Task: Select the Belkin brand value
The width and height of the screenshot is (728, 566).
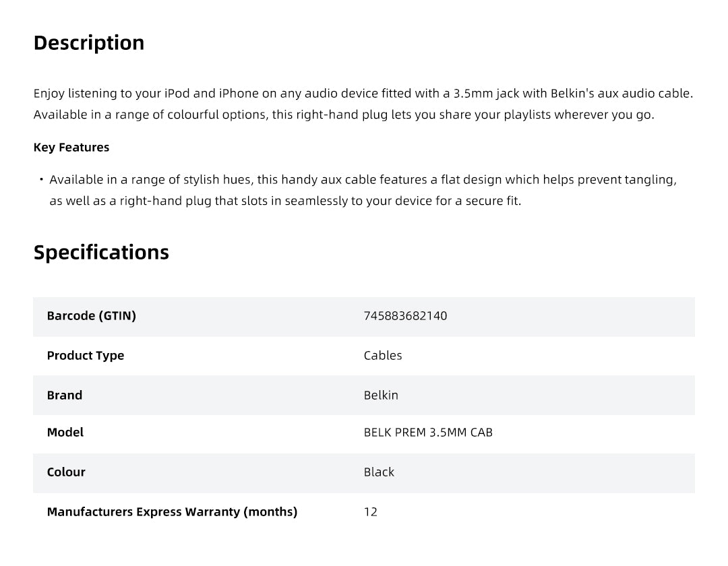Action: [381, 396]
